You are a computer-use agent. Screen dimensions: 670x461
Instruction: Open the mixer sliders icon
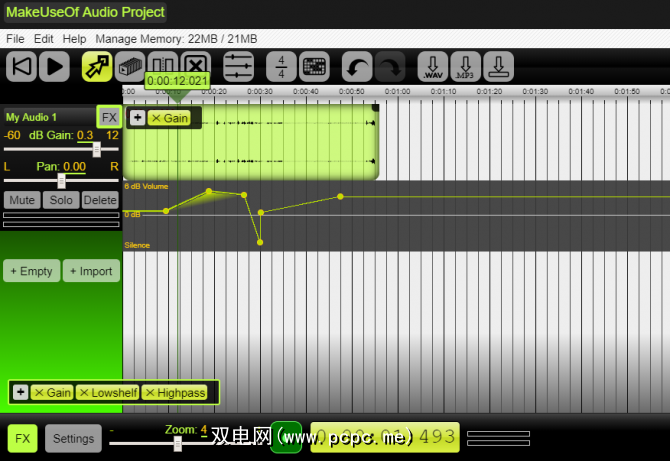[x=238, y=67]
